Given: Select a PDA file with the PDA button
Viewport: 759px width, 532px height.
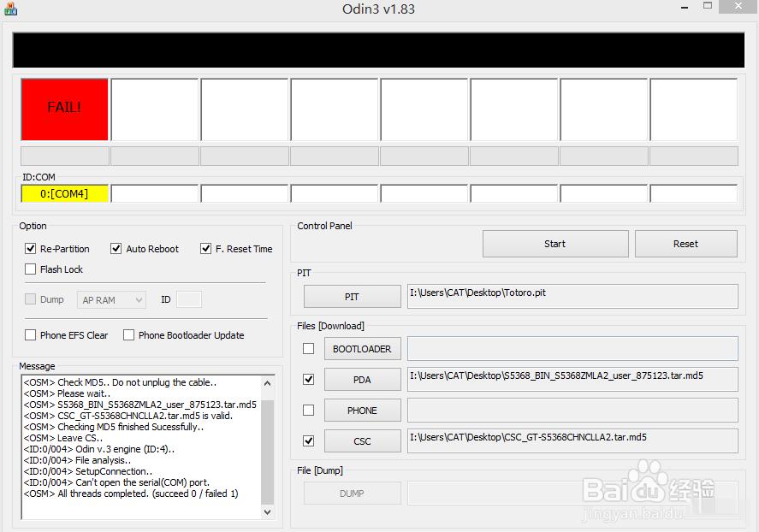Looking at the screenshot, I should pyautogui.click(x=362, y=380).
